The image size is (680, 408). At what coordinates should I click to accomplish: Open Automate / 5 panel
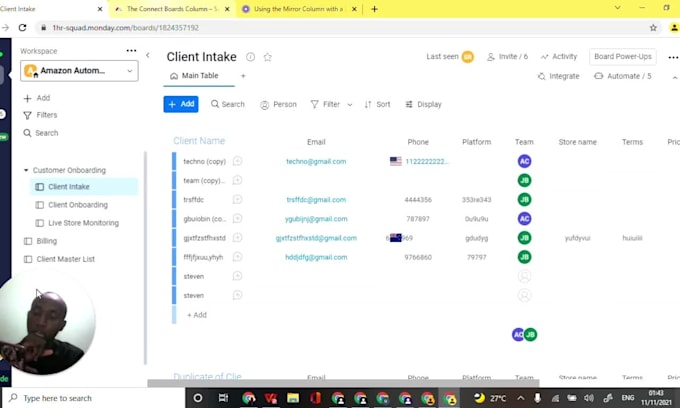click(623, 76)
